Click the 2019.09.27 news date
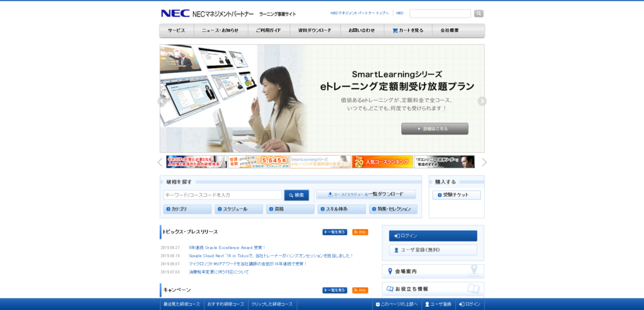Viewport: 644px width, 310px height. [x=169, y=248]
